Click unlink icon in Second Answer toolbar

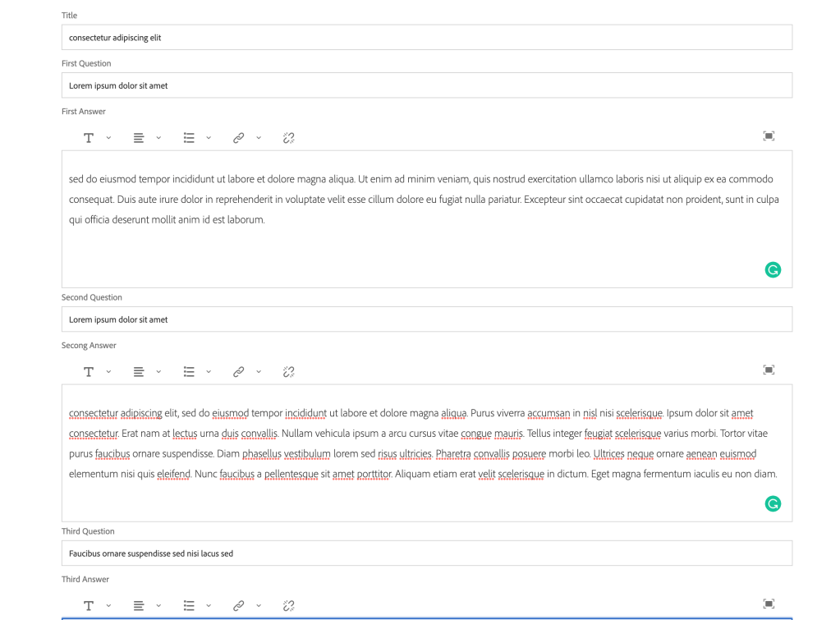[288, 372]
